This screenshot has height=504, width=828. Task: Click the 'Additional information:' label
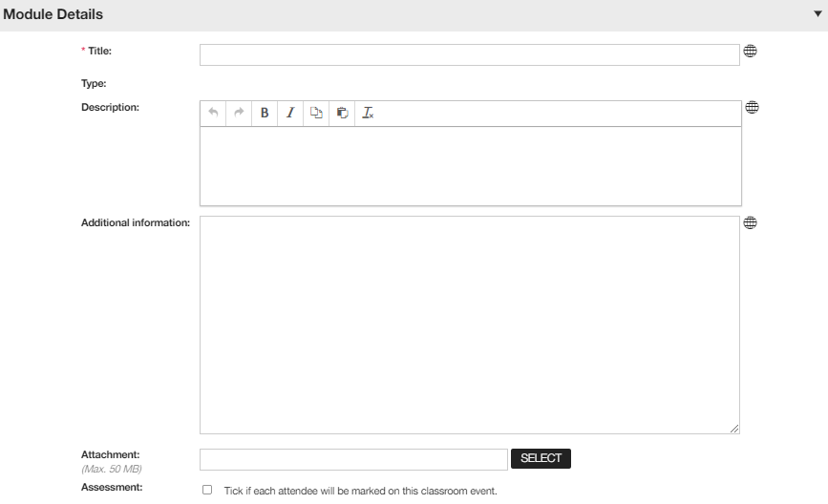coord(136,222)
